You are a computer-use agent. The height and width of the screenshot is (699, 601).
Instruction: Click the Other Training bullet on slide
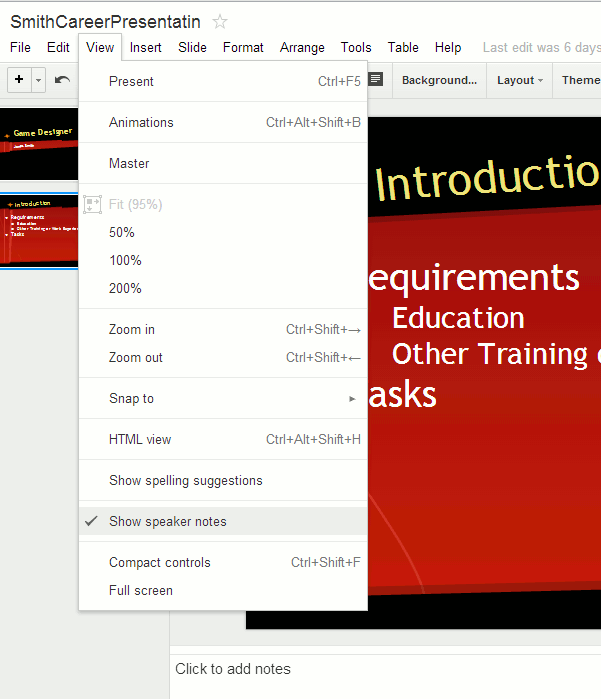tap(496, 354)
